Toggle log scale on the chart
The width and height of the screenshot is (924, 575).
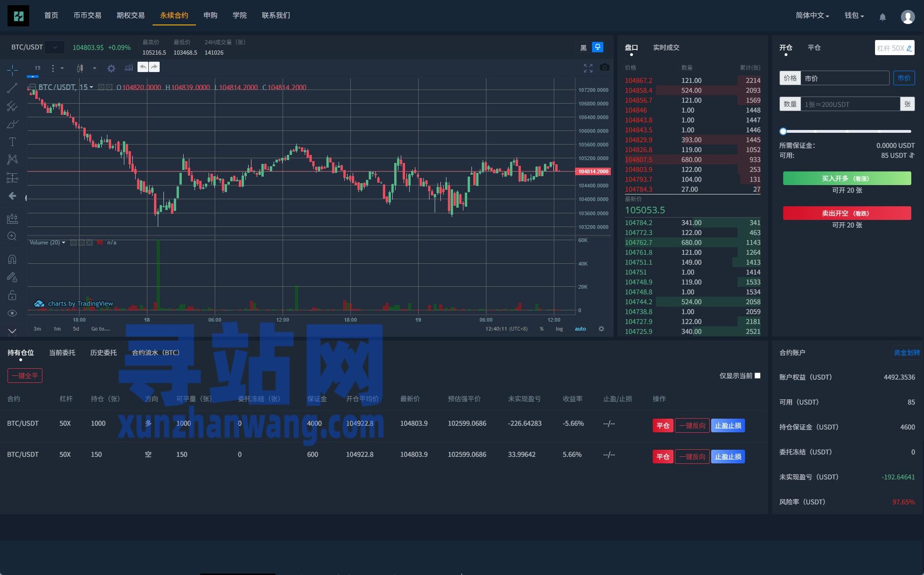click(x=559, y=329)
